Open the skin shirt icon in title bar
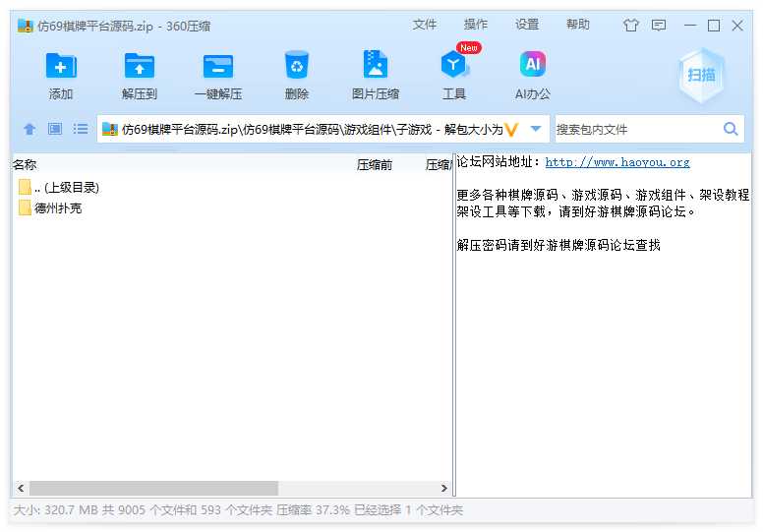 coord(630,26)
